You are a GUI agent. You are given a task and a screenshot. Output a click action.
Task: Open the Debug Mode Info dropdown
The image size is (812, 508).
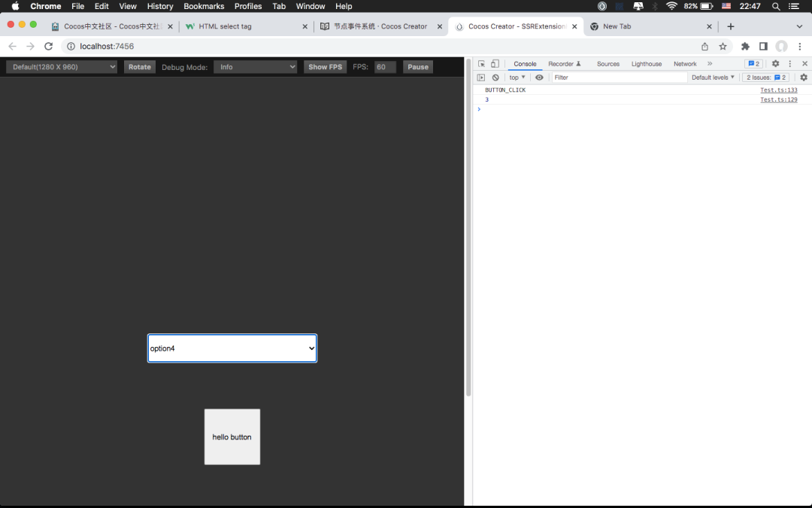(256, 67)
